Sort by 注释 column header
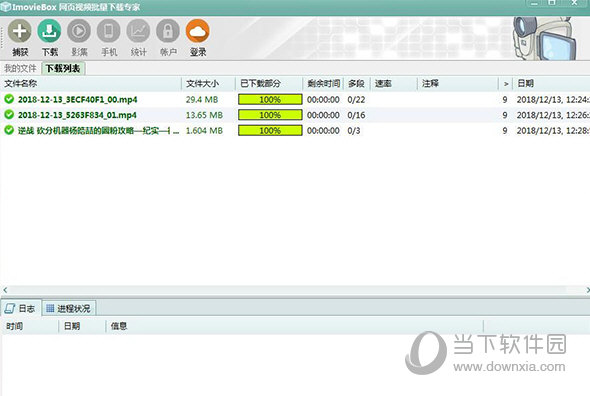This screenshot has height=396, width=590. 458,84
